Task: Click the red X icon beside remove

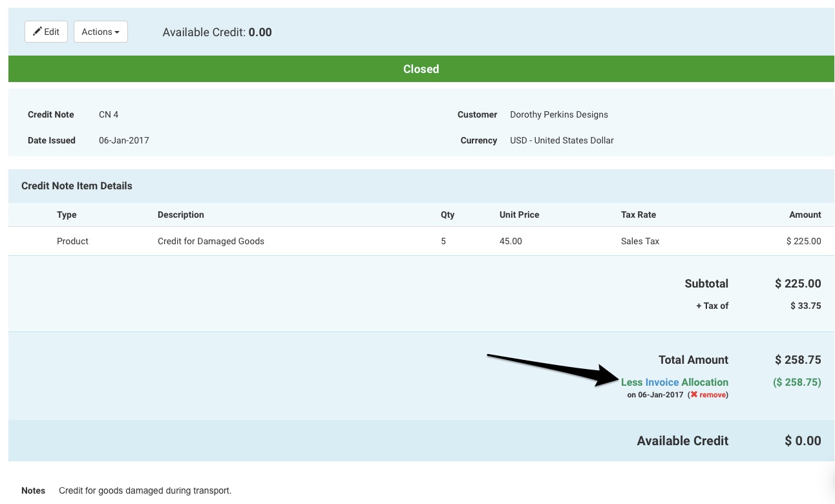Action: pyautogui.click(x=693, y=395)
